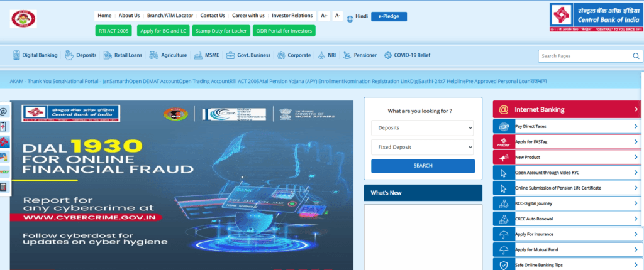The image size is (644, 270).
Task: Click the New Product megaphone icon
Action: click(504, 157)
